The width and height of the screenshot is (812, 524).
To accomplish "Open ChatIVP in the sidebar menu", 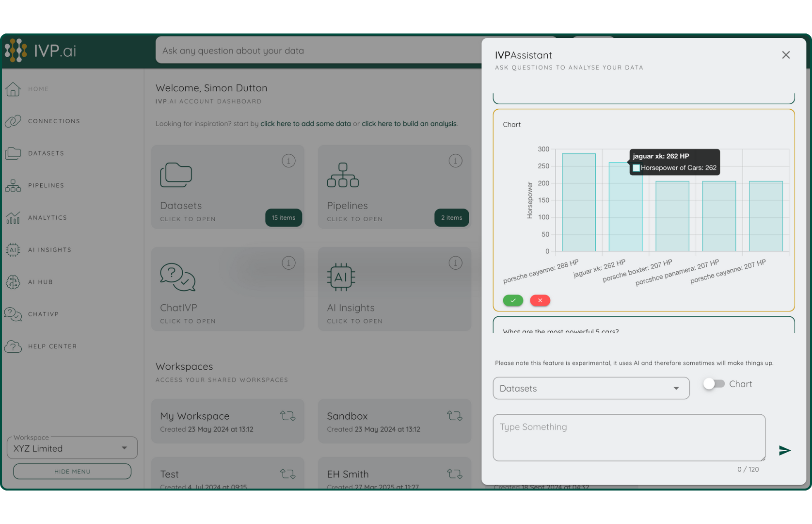I will [43, 314].
